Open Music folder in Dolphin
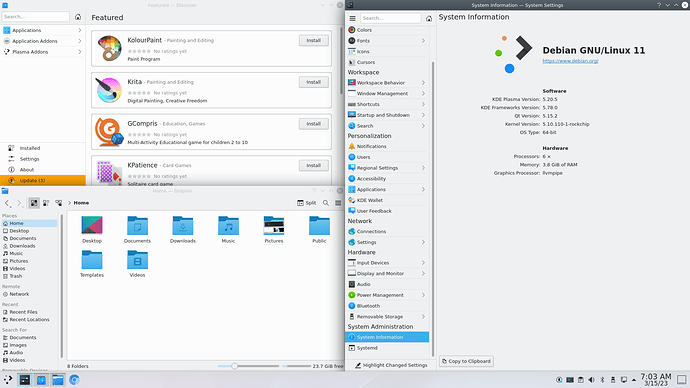690x388 pixels. 228,230
